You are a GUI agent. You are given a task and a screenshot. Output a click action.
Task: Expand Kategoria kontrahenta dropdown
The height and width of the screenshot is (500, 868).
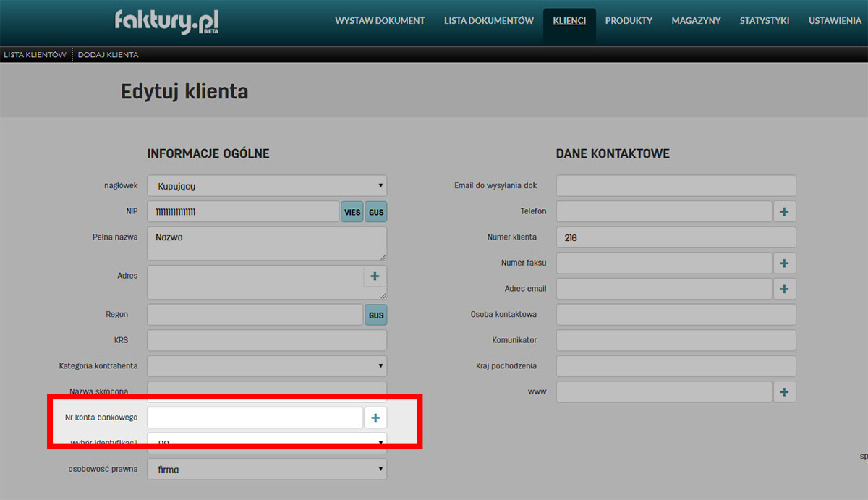point(267,366)
